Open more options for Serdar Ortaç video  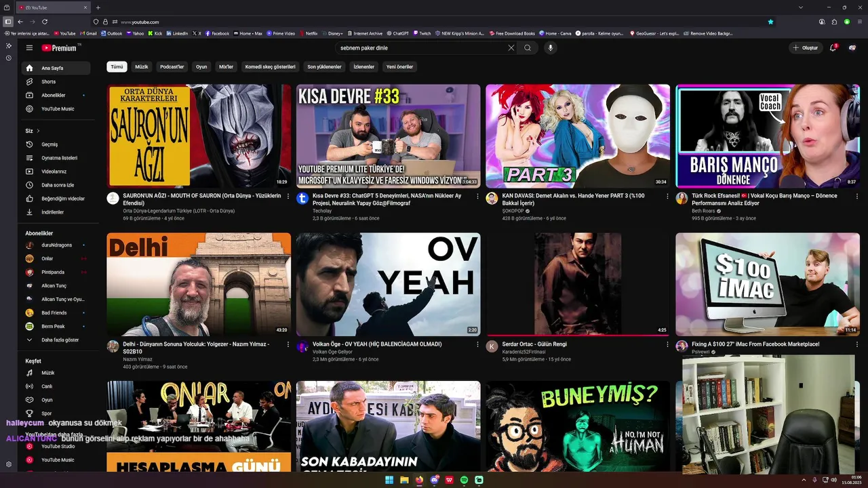[x=667, y=344]
